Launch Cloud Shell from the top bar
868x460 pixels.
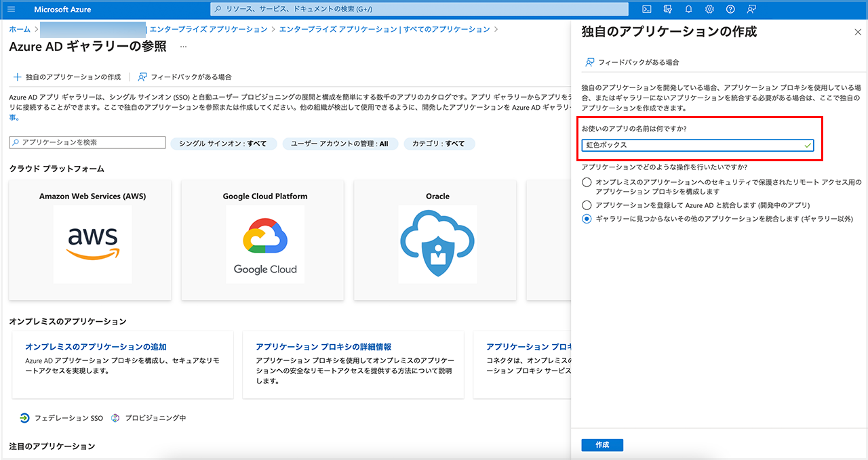[x=647, y=9]
